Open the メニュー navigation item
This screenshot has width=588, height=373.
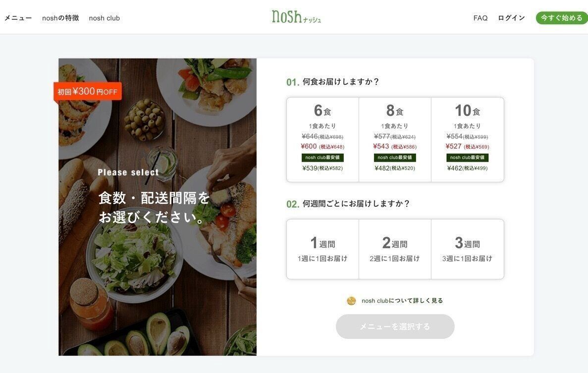click(x=18, y=18)
